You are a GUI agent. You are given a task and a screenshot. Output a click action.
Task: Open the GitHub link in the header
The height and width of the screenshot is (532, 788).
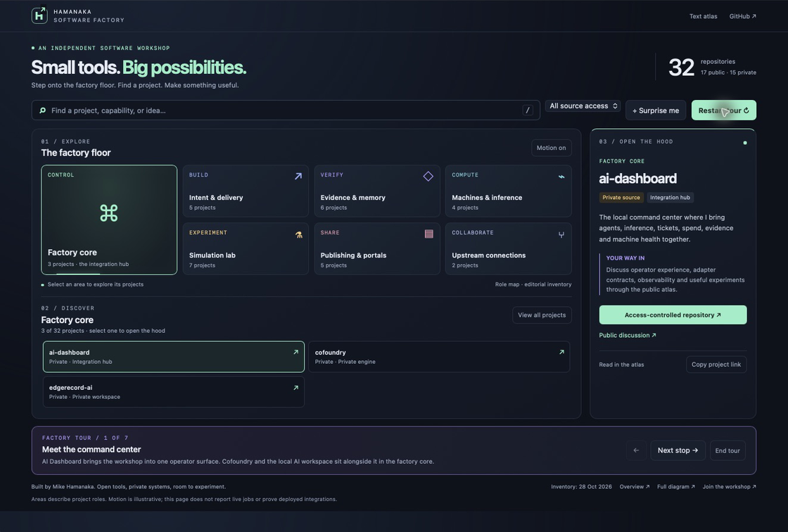[743, 16]
